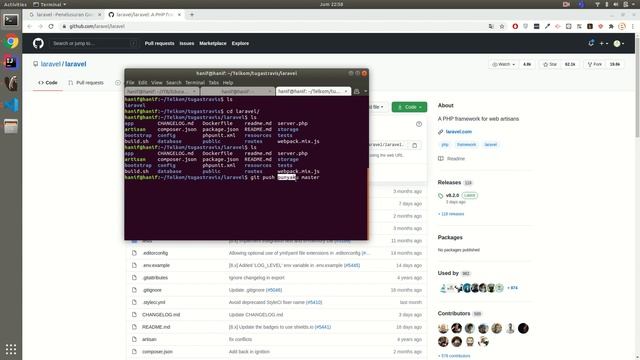Open the laravel.com website link
The image size is (640, 360).
click(x=458, y=132)
